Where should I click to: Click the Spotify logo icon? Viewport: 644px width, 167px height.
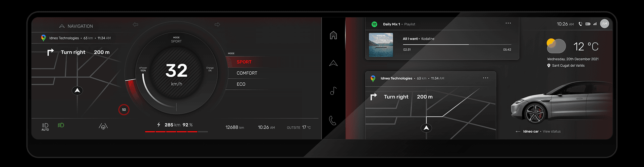click(x=374, y=24)
